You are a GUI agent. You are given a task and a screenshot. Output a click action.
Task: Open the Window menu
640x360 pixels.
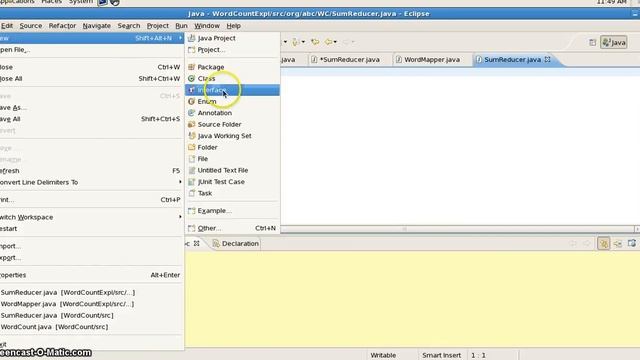pyautogui.click(x=207, y=26)
